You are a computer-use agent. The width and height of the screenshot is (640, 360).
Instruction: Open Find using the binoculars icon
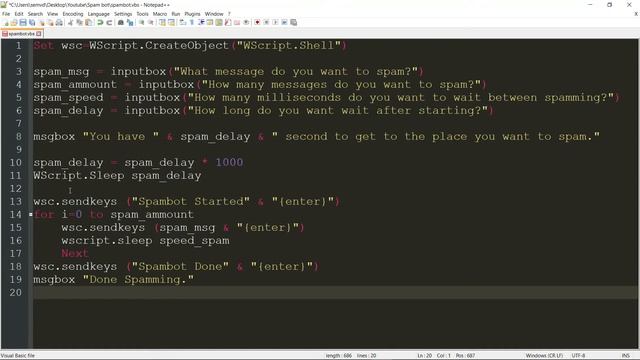[x=121, y=22]
